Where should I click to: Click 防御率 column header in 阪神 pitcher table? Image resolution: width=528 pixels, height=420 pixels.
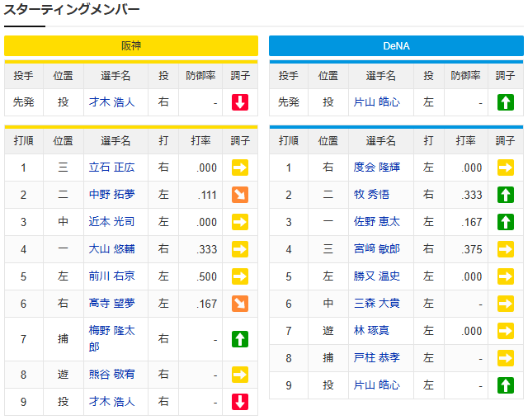(x=200, y=76)
